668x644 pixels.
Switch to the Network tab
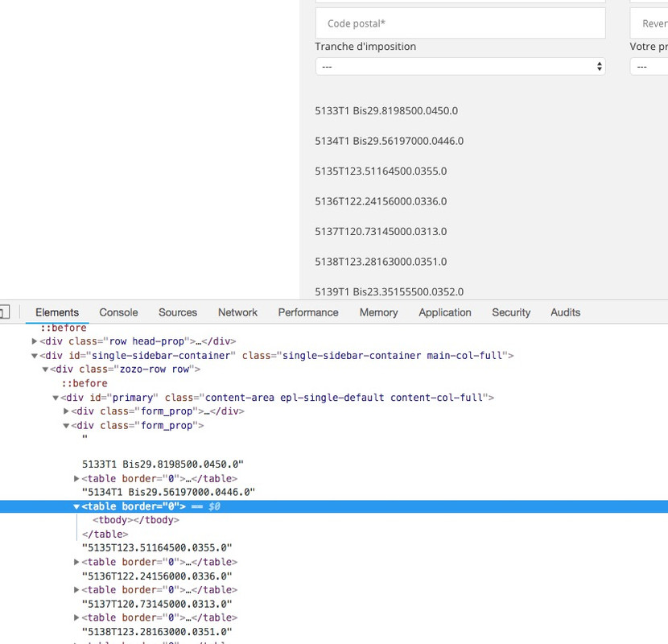pyautogui.click(x=237, y=312)
